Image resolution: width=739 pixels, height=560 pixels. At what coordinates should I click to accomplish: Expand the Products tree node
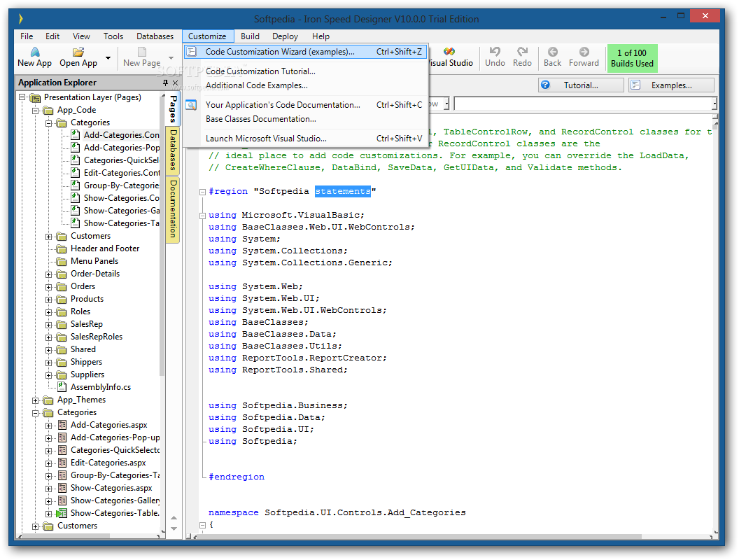click(48, 300)
